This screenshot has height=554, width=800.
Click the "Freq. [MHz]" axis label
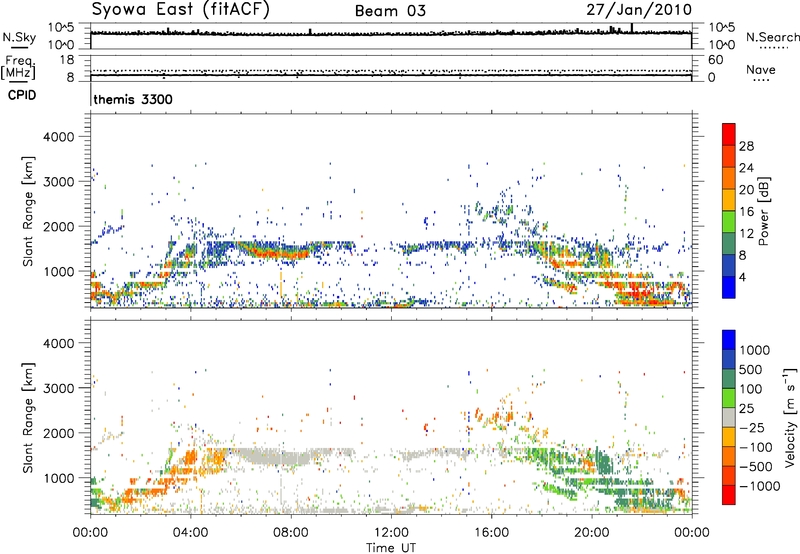(x=18, y=68)
